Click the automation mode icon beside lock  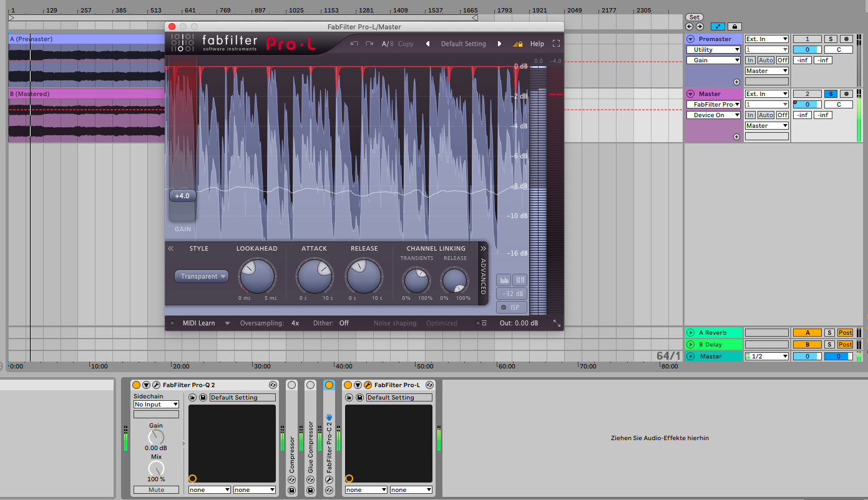click(x=718, y=27)
